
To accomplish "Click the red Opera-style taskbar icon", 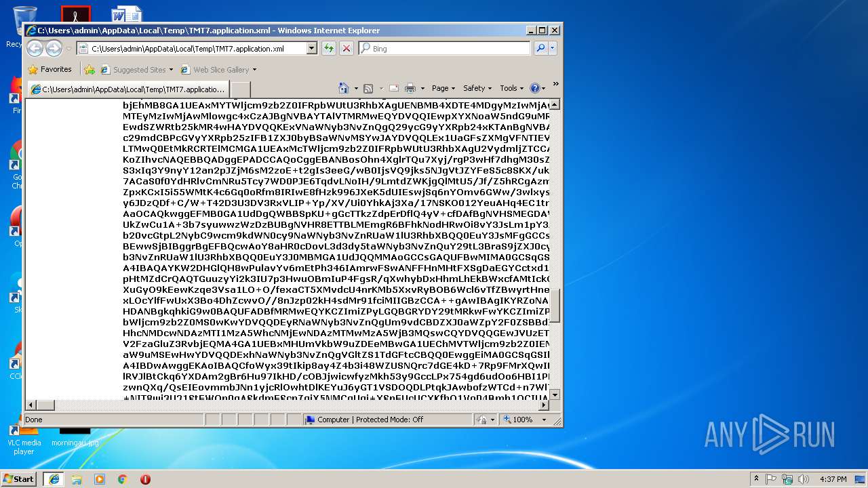I will [x=145, y=479].
